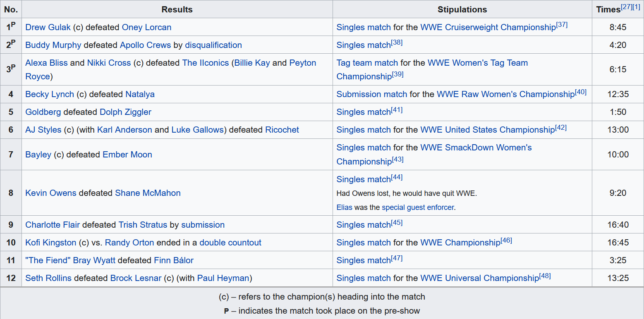The width and height of the screenshot is (644, 319).
Task: Follow the "The Fiend" Bray Wyatt link
Action: coord(70,260)
